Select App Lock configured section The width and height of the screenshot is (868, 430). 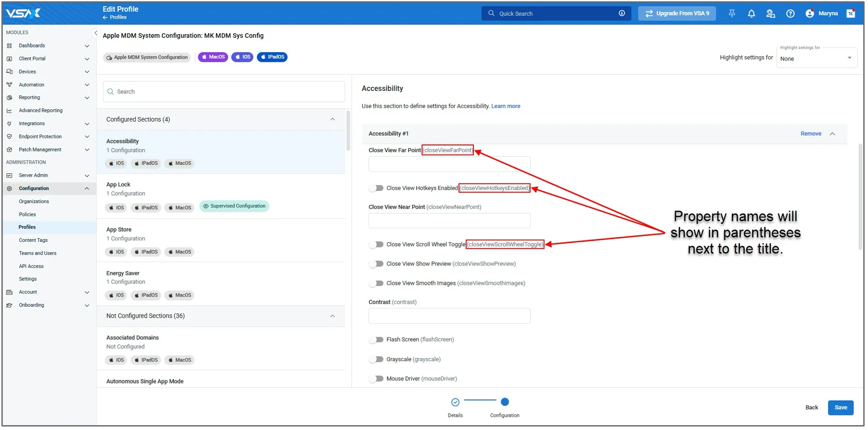click(x=118, y=185)
